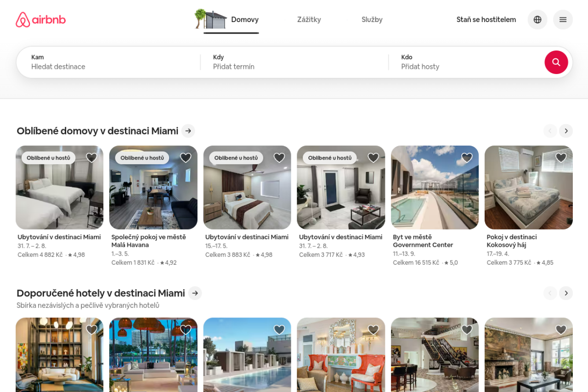
Task: Open the hamburger main menu
Action: (x=563, y=20)
